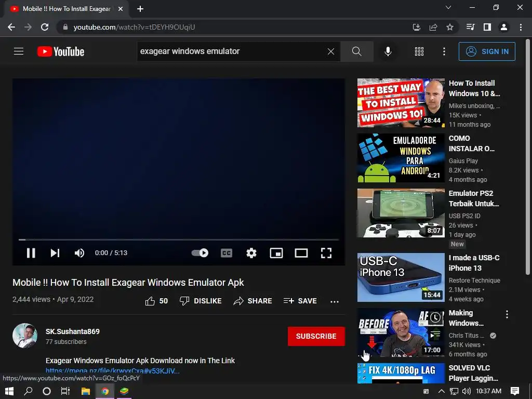This screenshot has width=532, height=399.
Task: Enter full screen mode
Action: 326,253
